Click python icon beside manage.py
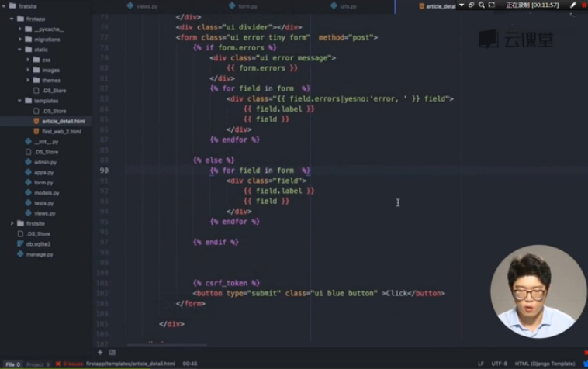Image resolution: width=588 pixels, height=369 pixels. pos(20,253)
